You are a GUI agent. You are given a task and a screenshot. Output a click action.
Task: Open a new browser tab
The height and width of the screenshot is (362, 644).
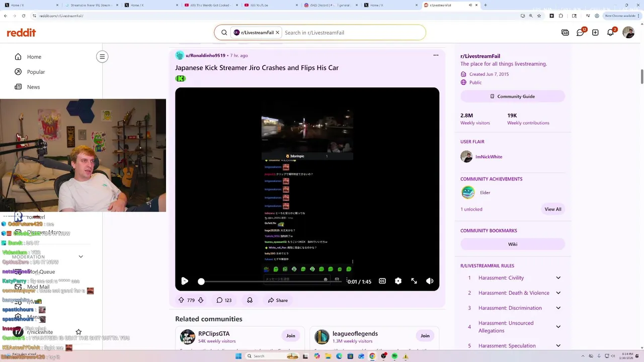coord(485,5)
